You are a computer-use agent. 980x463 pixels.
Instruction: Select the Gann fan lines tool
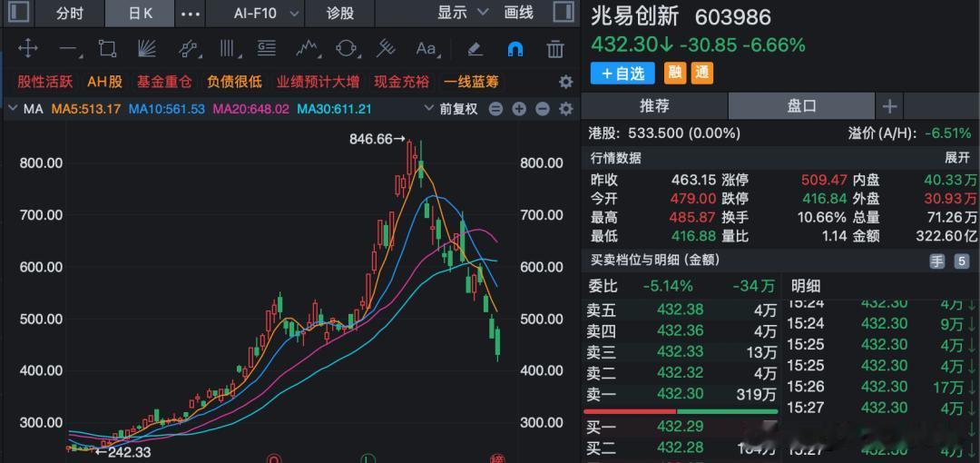(146, 48)
